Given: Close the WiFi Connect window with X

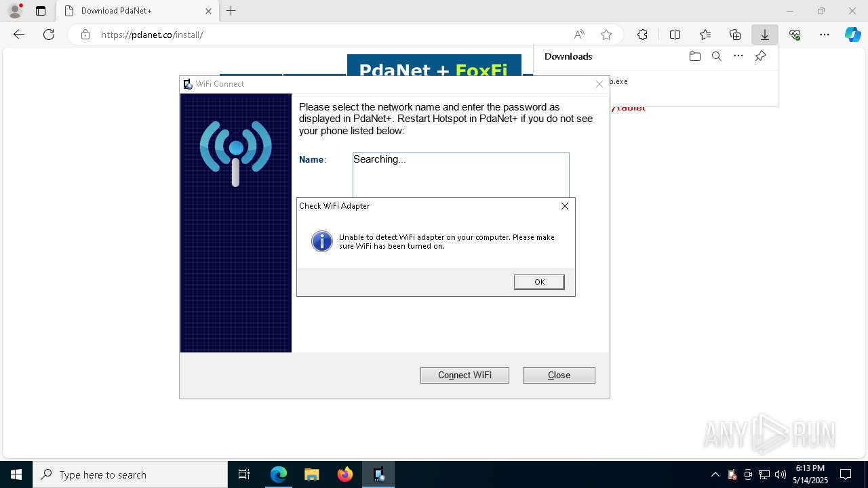Looking at the screenshot, I should pos(599,84).
